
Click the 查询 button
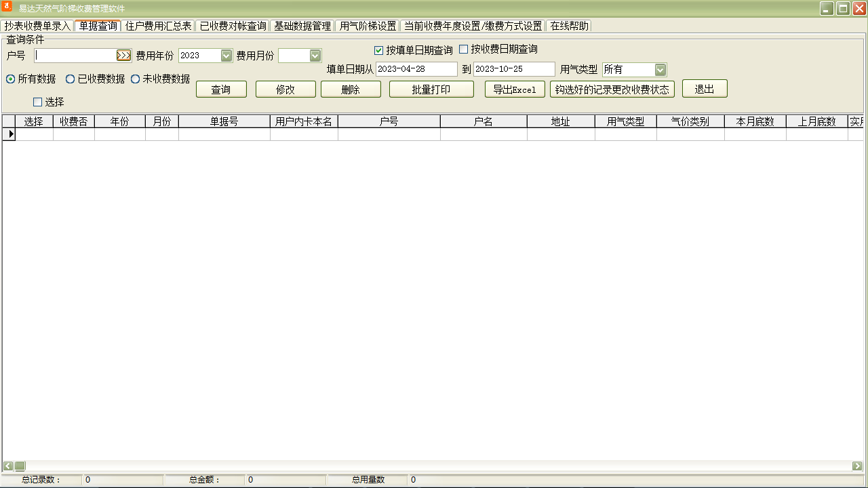221,89
